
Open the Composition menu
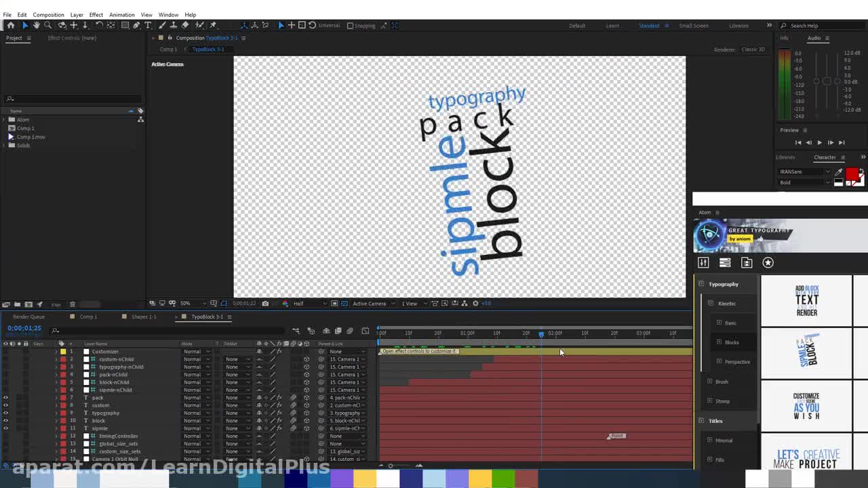(48, 14)
